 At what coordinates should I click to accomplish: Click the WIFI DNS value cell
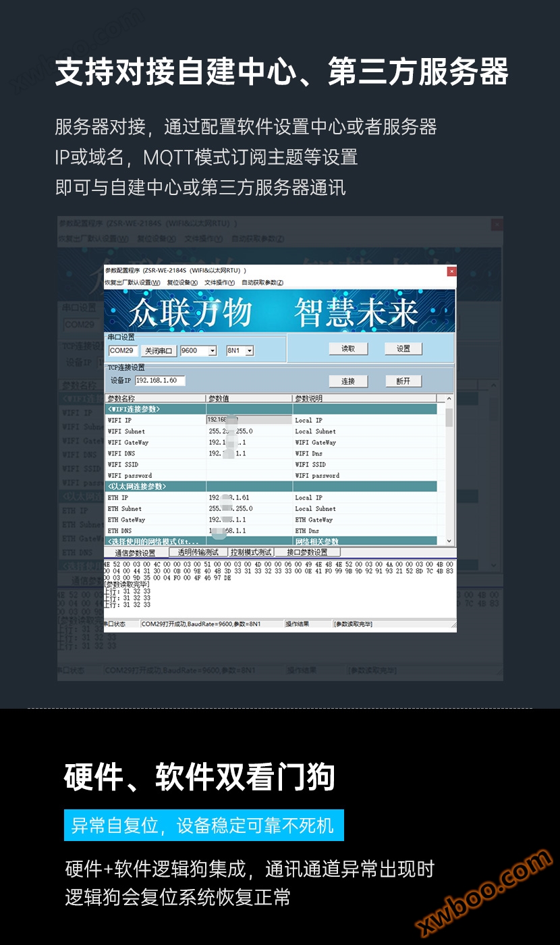pyautogui.click(x=249, y=454)
